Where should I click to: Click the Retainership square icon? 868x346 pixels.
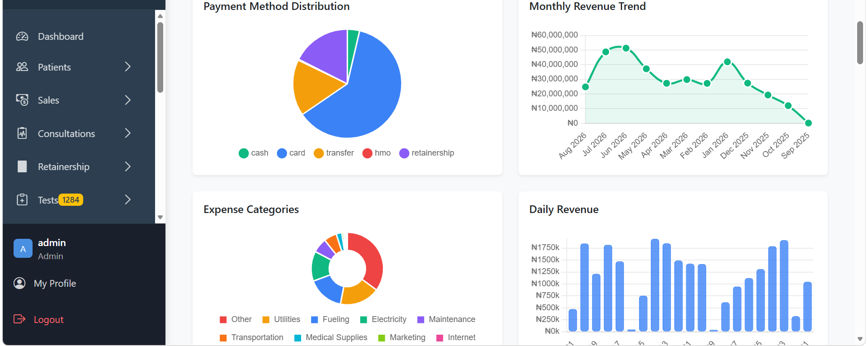[x=22, y=166]
